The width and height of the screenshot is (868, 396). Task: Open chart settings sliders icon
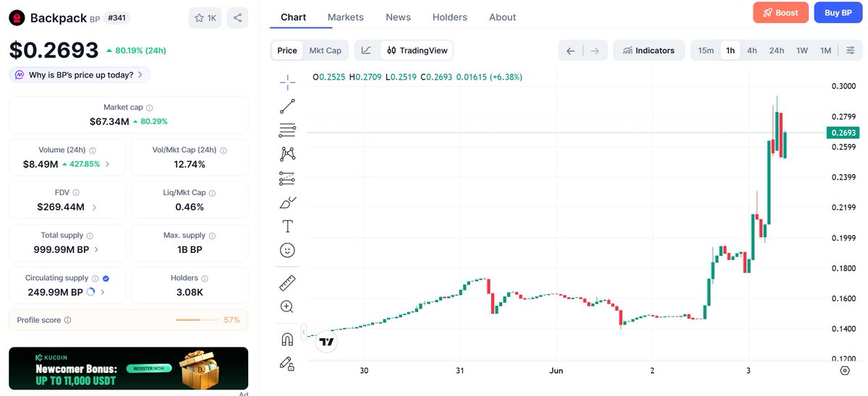coord(851,51)
